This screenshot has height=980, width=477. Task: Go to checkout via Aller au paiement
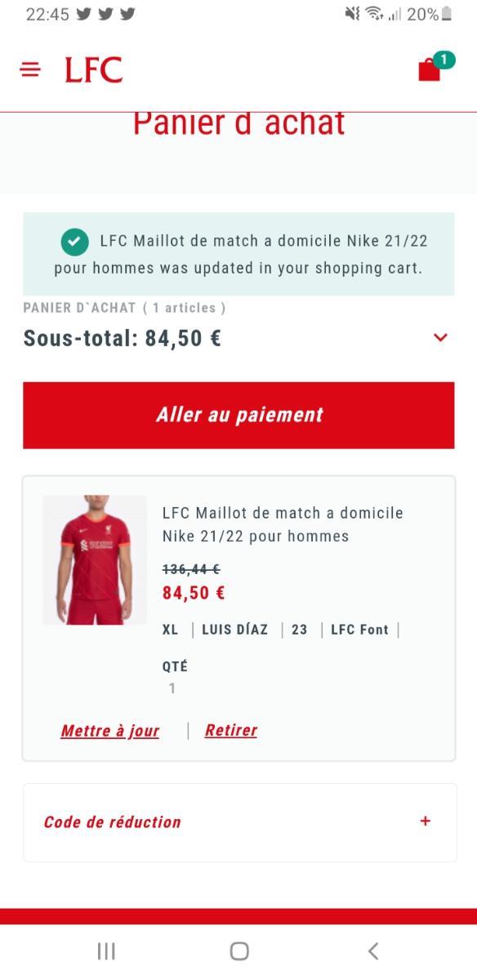238,415
